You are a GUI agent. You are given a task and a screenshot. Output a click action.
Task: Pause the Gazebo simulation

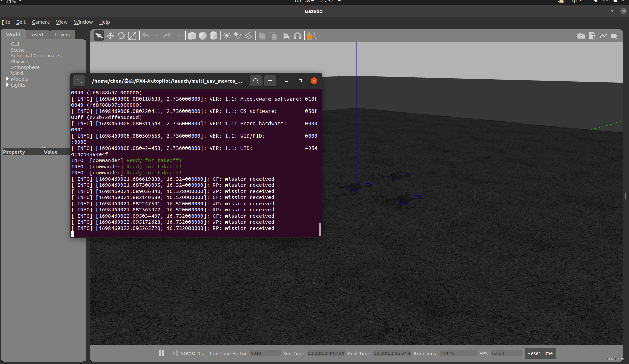point(161,353)
